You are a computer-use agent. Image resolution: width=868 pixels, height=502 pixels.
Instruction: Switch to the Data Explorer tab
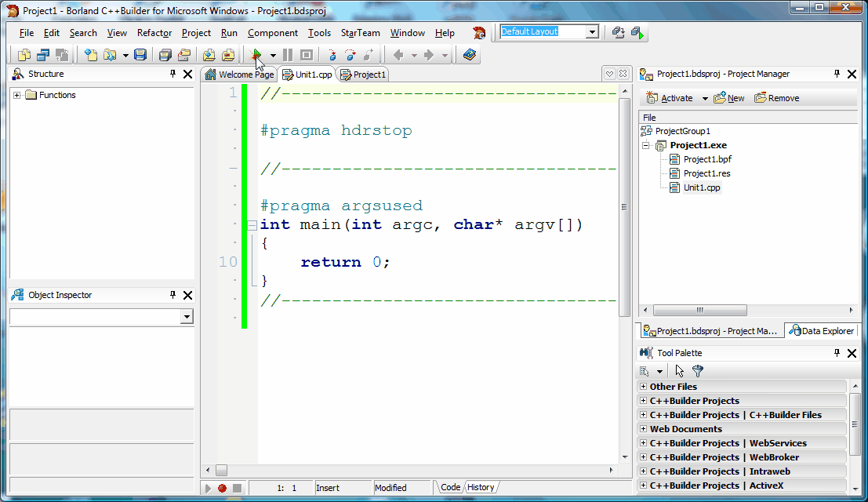[822, 331]
